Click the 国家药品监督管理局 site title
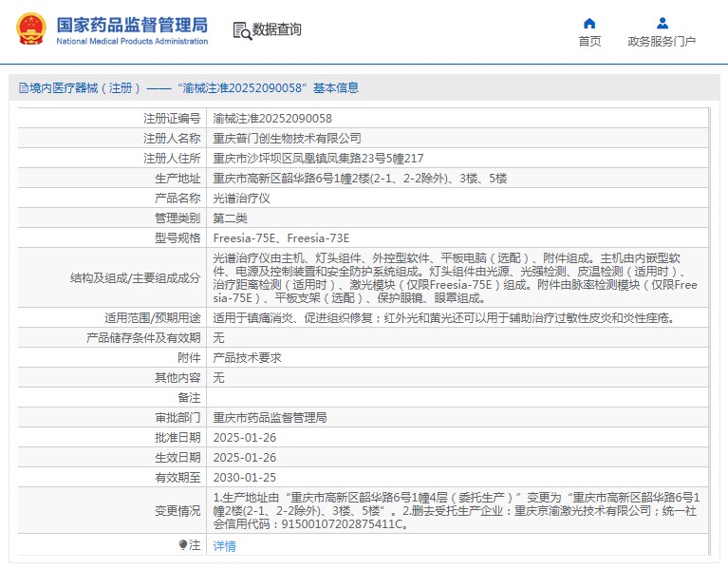The width and height of the screenshot is (728, 569). point(132,26)
